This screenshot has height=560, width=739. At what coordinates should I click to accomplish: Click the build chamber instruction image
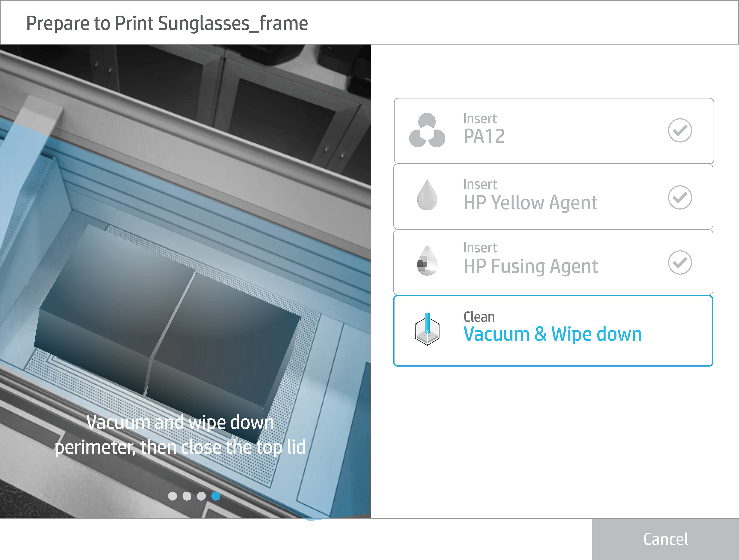pos(185,281)
